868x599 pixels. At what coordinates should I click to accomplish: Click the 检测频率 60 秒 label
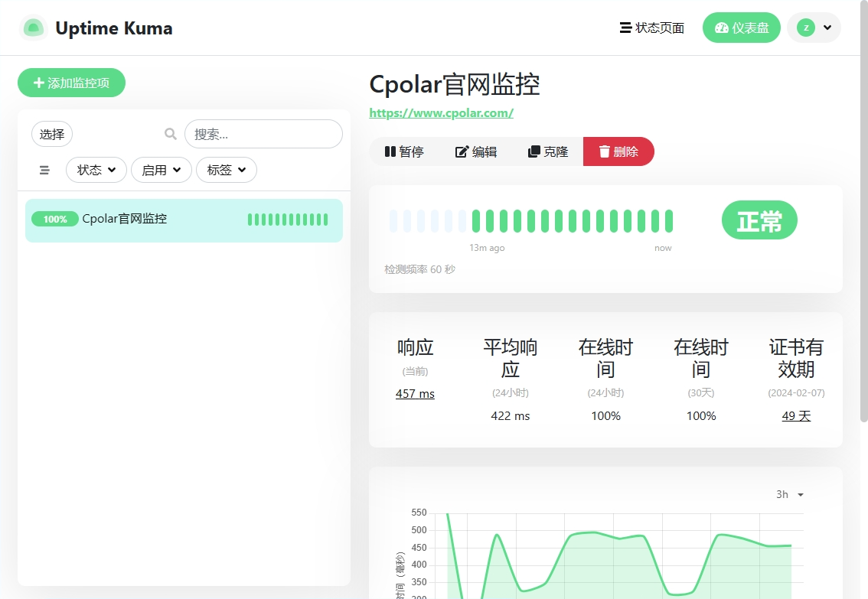tap(419, 269)
